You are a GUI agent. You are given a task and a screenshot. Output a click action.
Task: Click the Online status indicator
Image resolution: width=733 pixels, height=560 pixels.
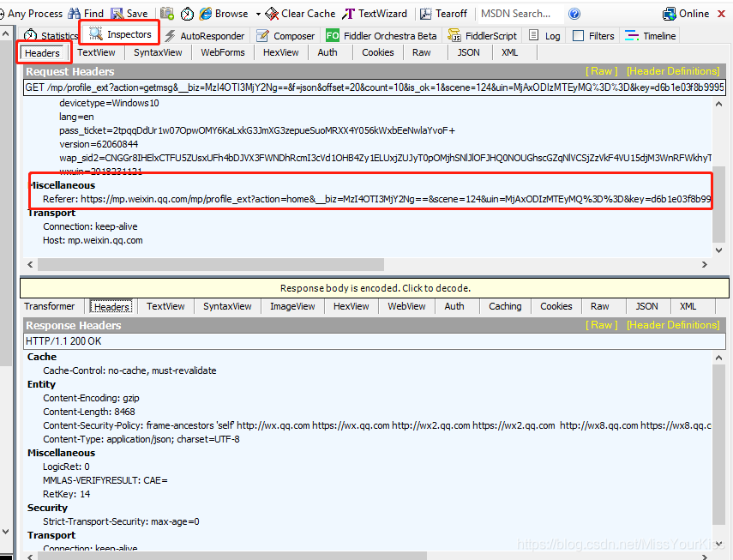tap(686, 14)
